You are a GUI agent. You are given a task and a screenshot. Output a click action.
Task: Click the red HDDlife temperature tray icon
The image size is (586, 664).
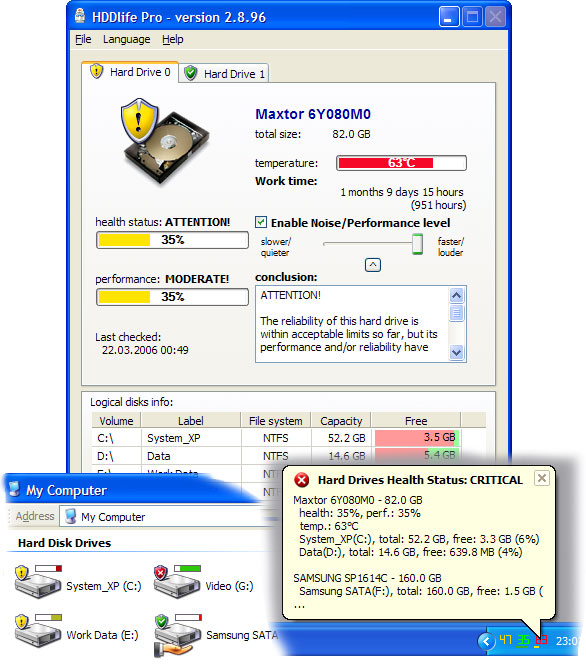pyautogui.click(x=541, y=641)
